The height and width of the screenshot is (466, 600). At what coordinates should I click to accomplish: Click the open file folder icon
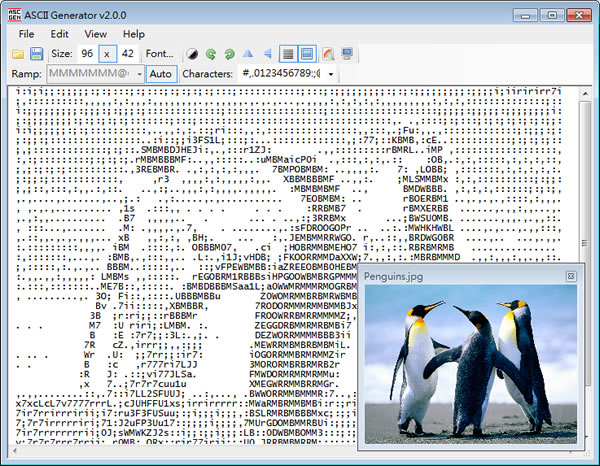tap(17, 53)
